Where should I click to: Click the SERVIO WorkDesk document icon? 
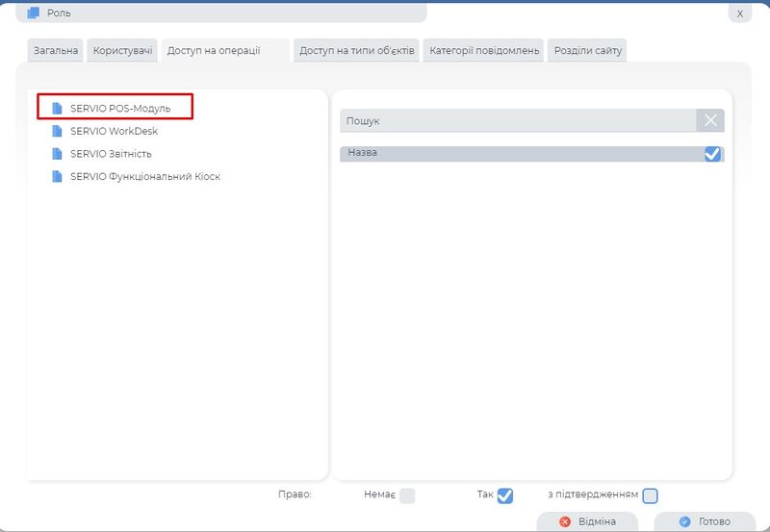pyautogui.click(x=57, y=131)
